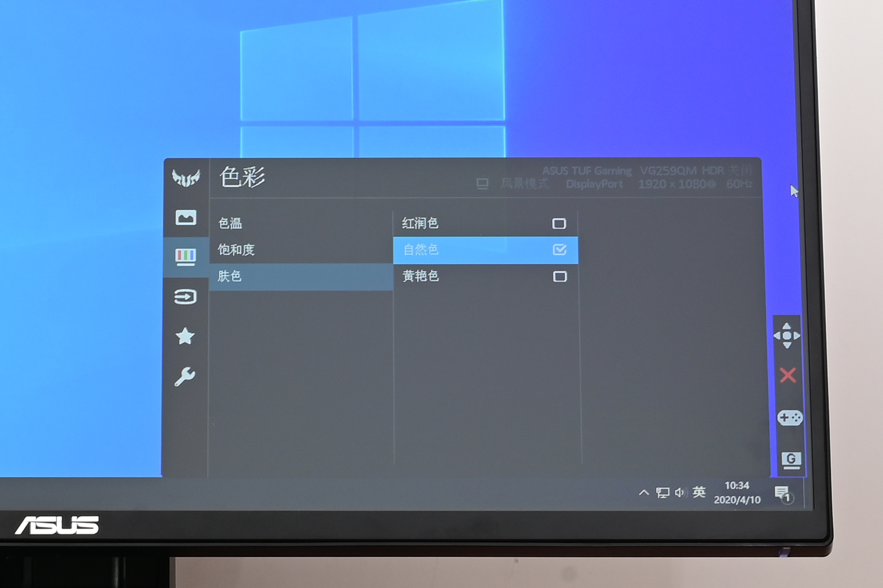Open system setup via the wrench icon
883x588 pixels.
pyautogui.click(x=186, y=376)
